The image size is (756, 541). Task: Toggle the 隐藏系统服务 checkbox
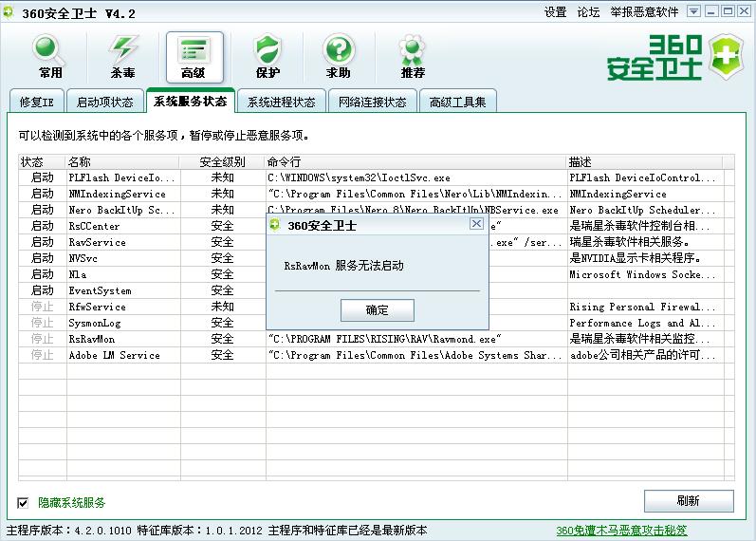click(23, 503)
